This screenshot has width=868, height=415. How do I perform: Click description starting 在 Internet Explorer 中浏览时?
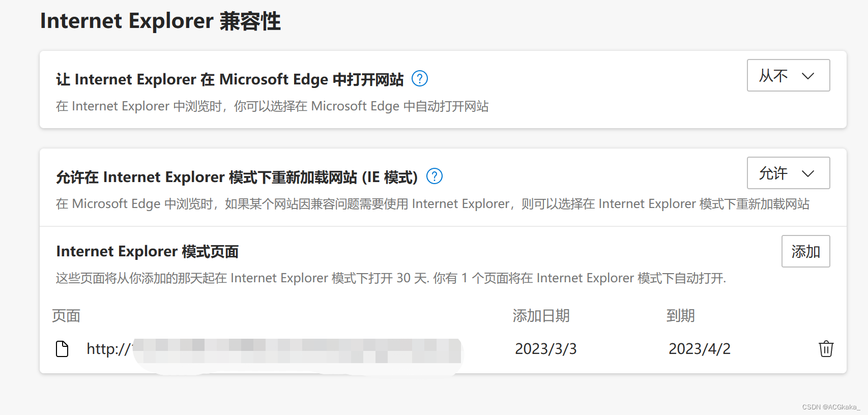272,106
